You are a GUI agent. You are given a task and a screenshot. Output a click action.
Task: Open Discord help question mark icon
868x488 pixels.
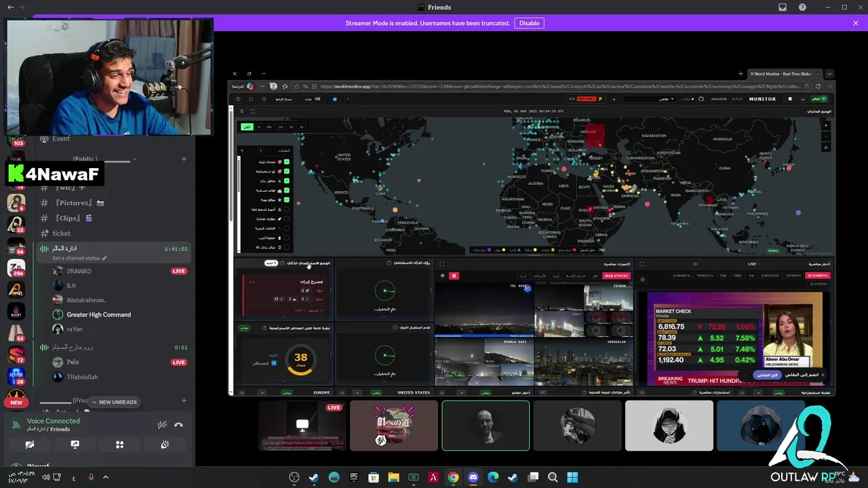pos(803,7)
